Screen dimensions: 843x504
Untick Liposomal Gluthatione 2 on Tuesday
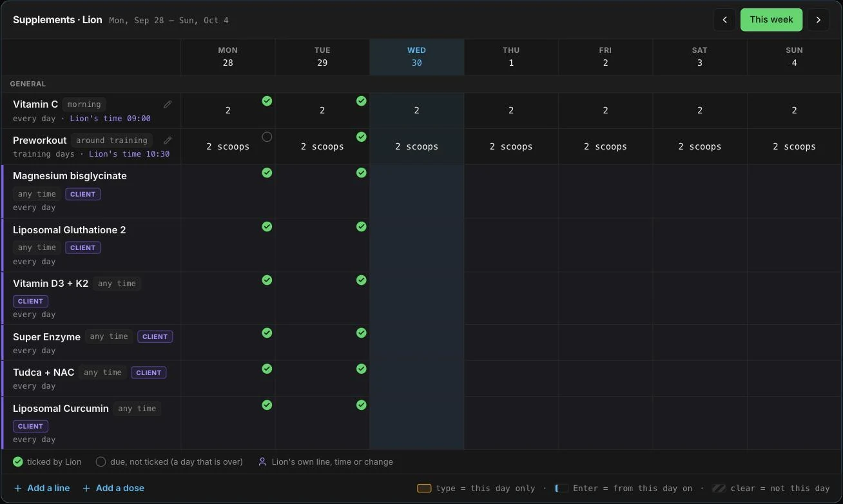click(x=362, y=226)
